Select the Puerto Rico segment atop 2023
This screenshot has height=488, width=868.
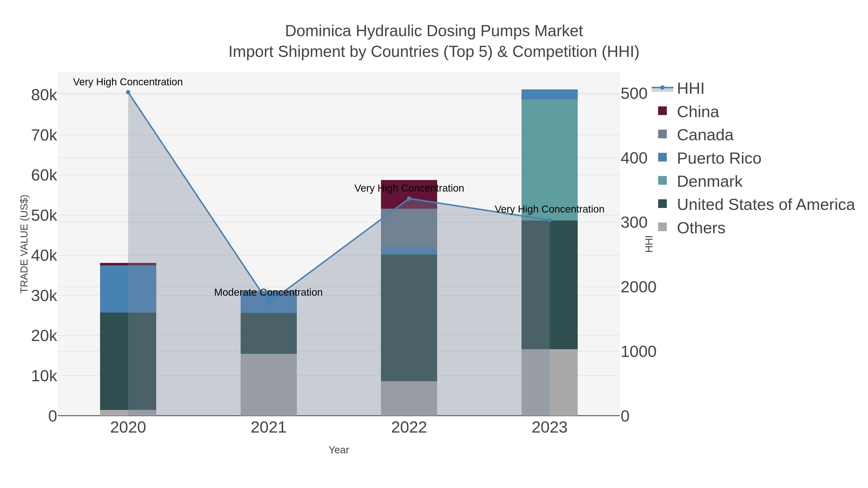pos(549,95)
